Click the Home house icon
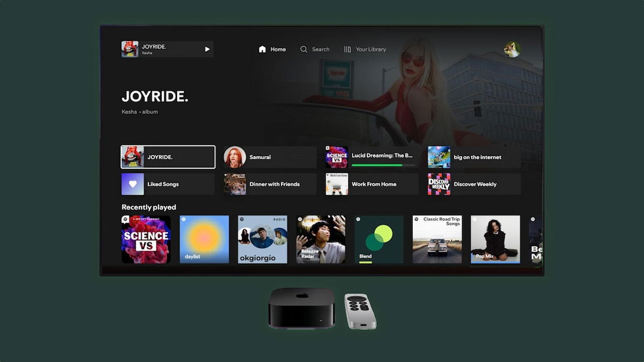Screen dimensions: 644x362 [x=262, y=49]
